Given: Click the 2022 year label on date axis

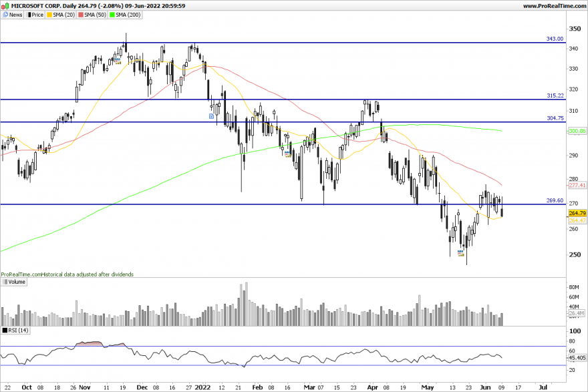Looking at the screenshot, I should [203, 387].
